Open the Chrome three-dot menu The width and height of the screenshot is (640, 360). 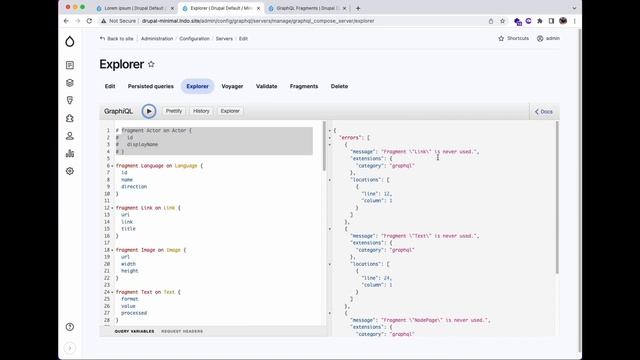pyautogui.click(x=574, y=21)
